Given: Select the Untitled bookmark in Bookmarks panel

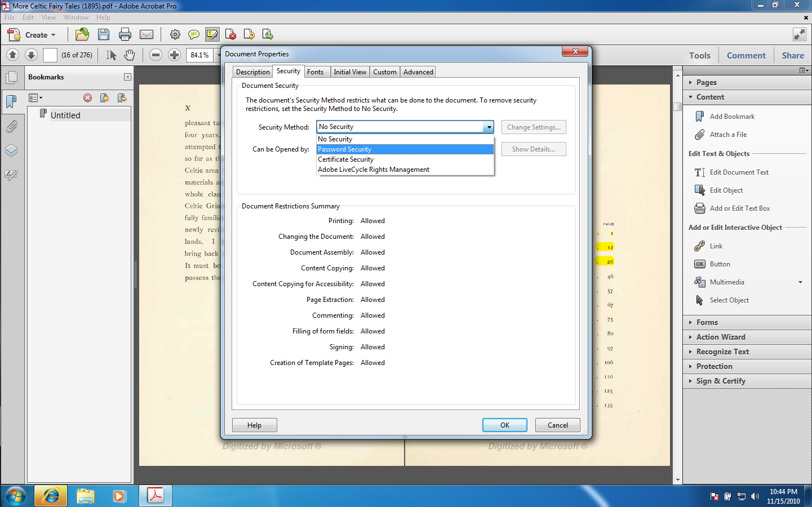Looking at the screenshot, I should 65,115.
